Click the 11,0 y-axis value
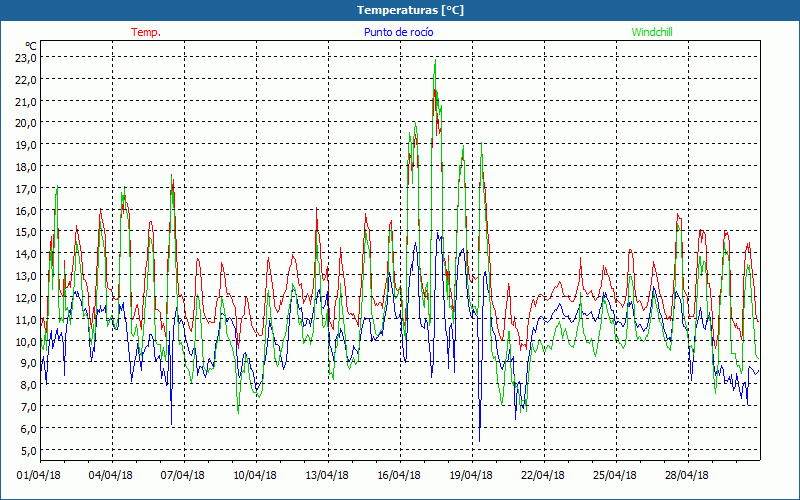This screenshot has width=800, height=500. click(26, 320)
